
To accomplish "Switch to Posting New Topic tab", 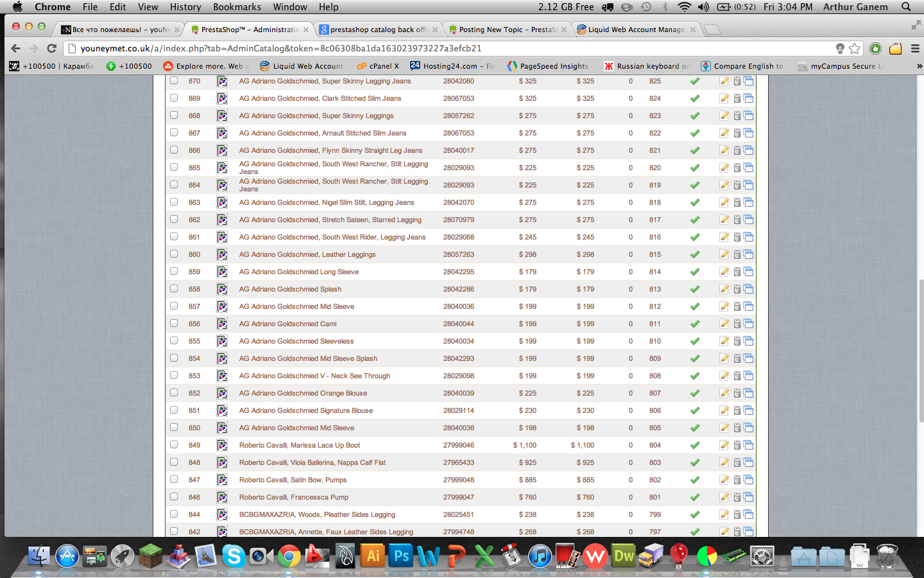I will pyautogui.click(x=507, y=30).
